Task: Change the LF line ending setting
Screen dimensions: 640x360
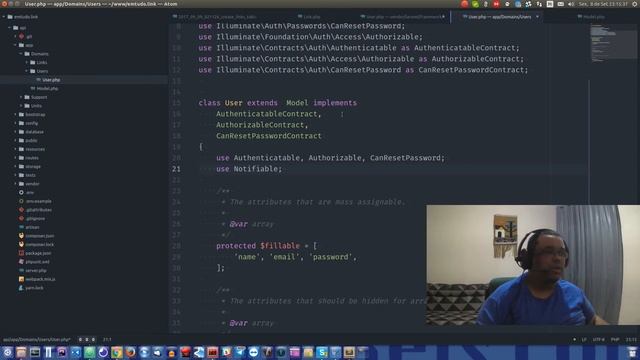Action: [584, 340]
